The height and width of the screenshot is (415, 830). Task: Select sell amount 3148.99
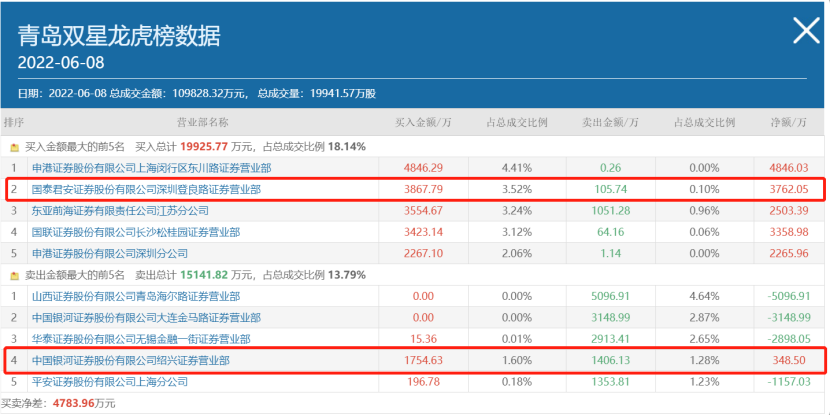[x=610, y=318]
